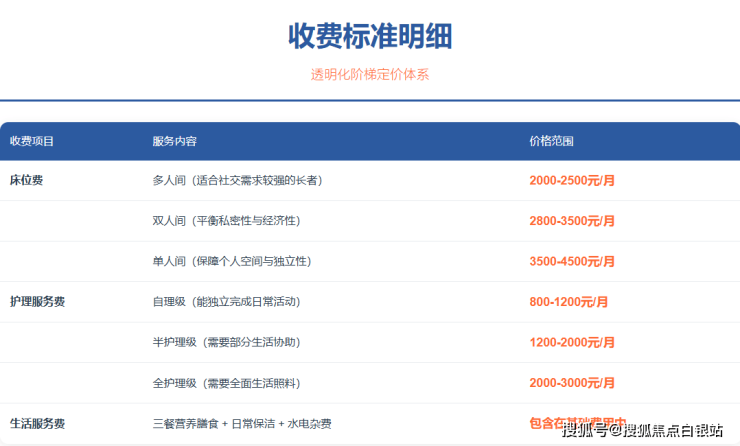Select the 多人间 service description
Viewport: 740px width, 446px height.
tap(237, 180)
